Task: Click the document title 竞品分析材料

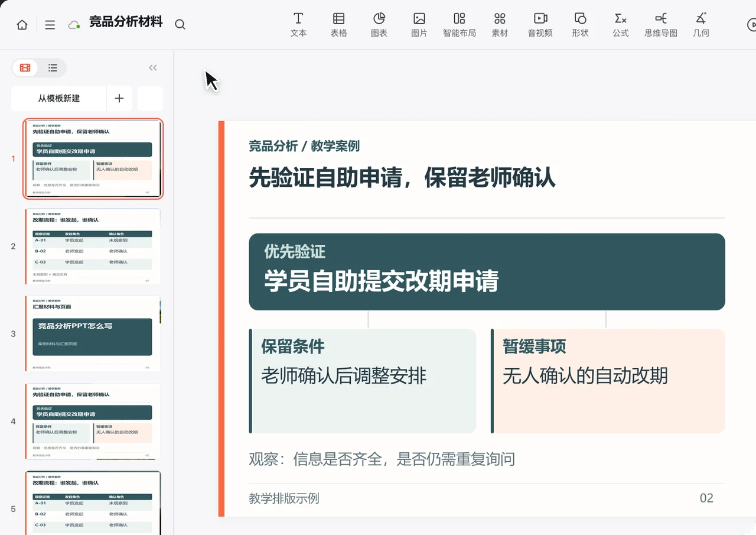Action: (126, 22)
